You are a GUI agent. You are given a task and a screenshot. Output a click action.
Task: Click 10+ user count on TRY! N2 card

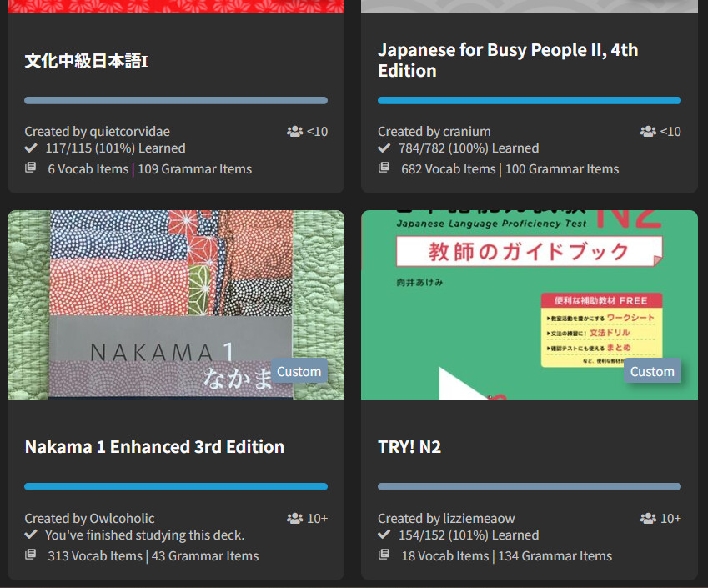[670, 518]
